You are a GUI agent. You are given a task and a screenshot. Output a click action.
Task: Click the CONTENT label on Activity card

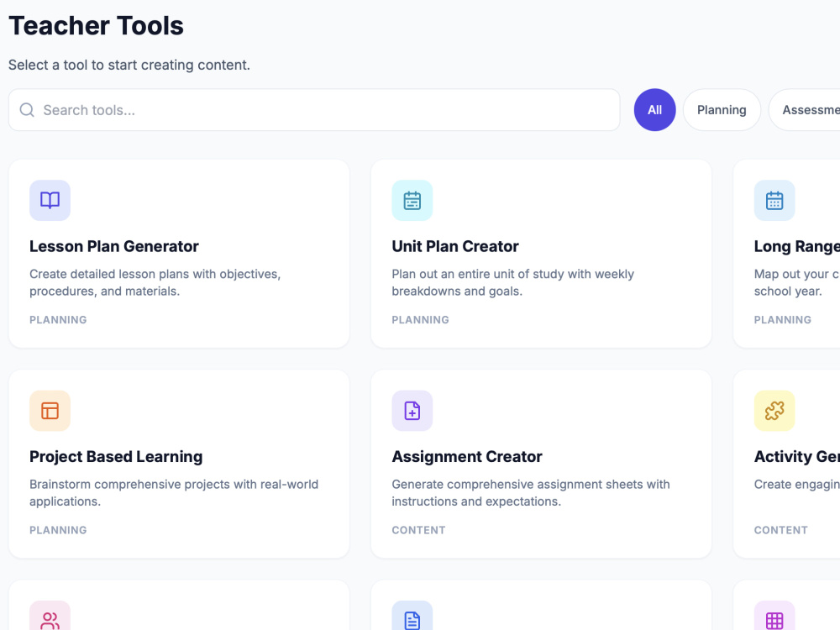tap(780, 530)
